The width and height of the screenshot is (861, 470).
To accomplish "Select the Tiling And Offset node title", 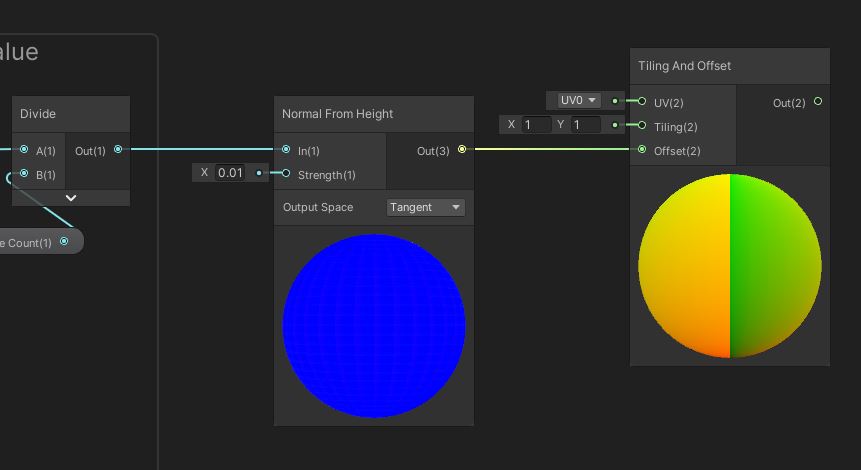I will (x=685, y=66).
